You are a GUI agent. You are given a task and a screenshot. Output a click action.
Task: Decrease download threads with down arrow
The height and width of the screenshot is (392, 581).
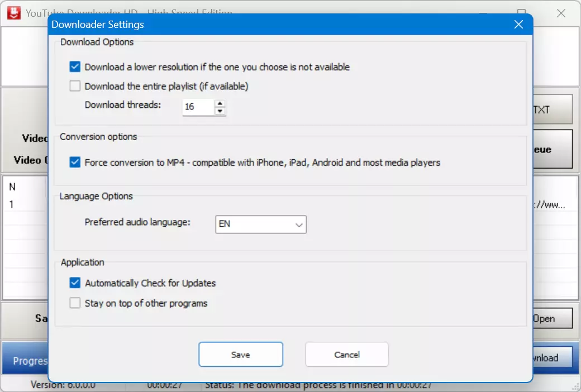click(220, 111)
